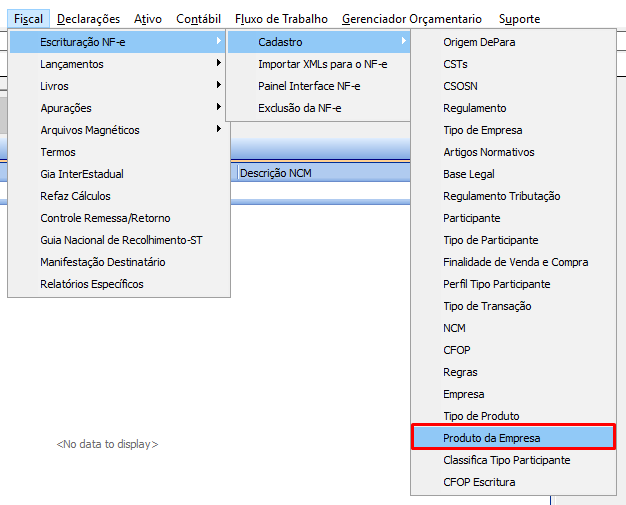Open Gerenciador Orçamentario menu

coord(411,19)
